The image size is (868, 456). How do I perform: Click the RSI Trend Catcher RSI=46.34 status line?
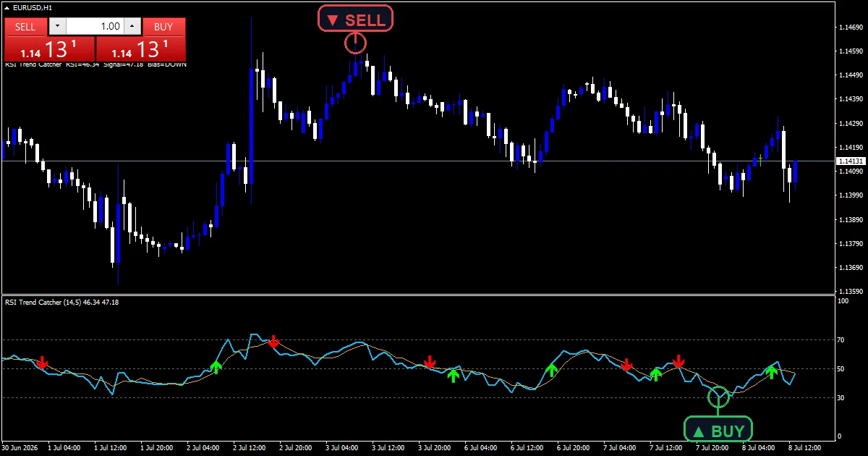[x=95, y=64]
